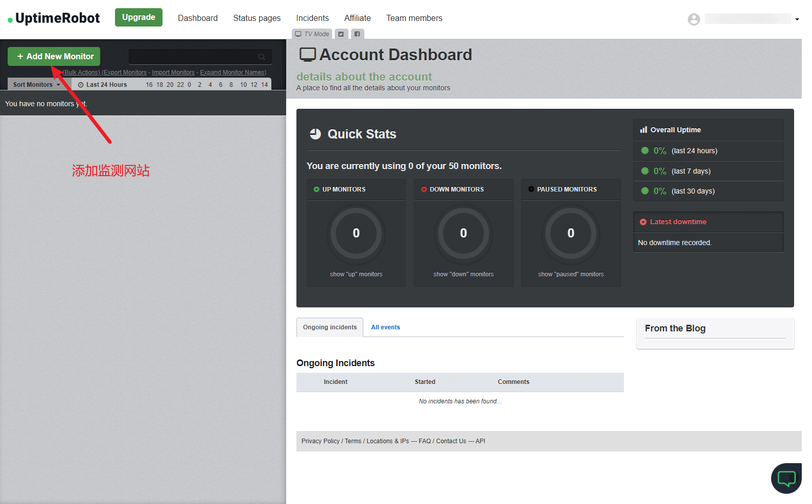Click the Quick Stats pie chart icon
The image size is (812, 504).
pyautogui.click(x=315, y=134)
